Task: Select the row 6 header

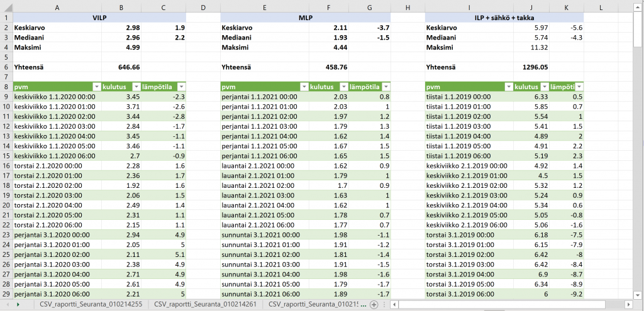Action: pyautogui.click(x=6, y=66)
